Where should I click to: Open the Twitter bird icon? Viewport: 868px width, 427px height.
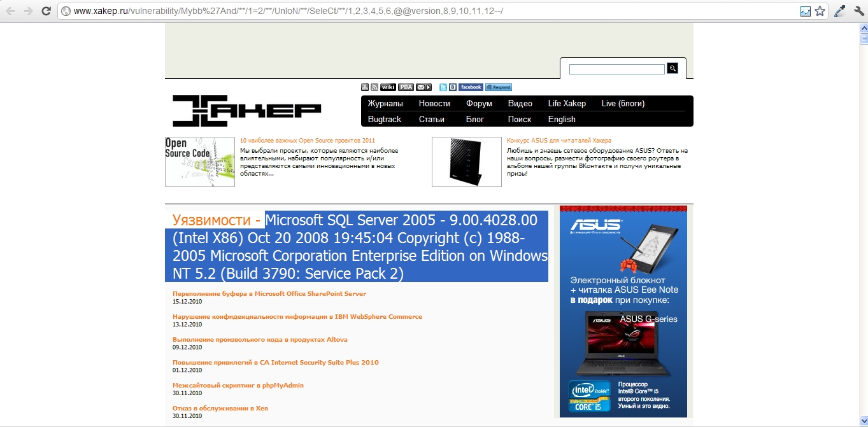pos(443,87)
